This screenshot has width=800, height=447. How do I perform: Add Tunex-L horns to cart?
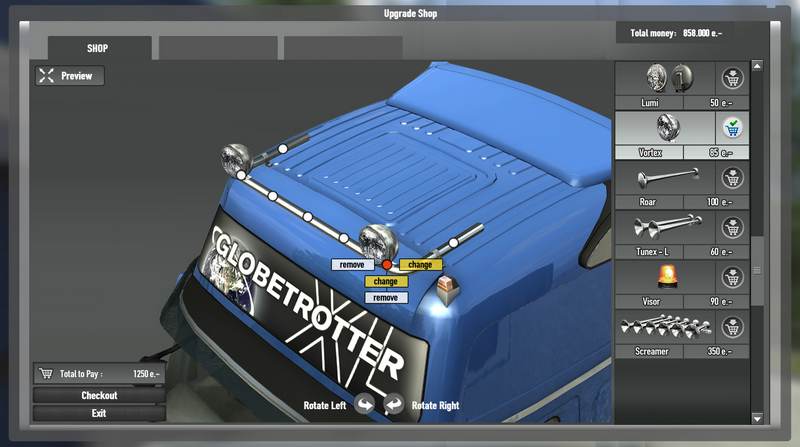732,227
